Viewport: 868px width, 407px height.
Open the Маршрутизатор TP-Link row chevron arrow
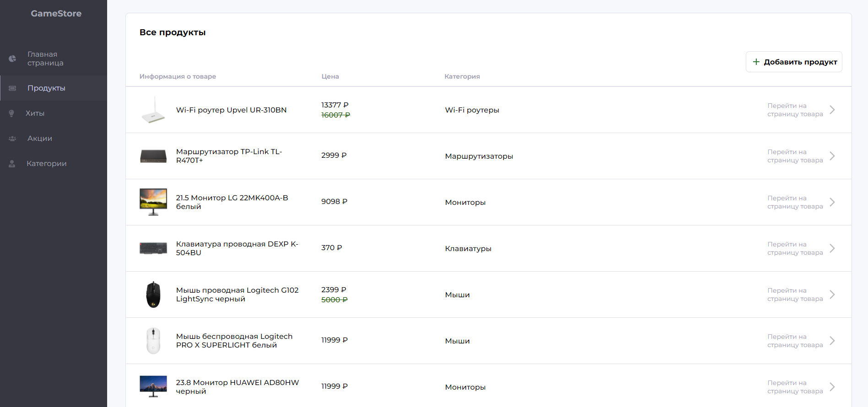[x=832, y=156]
